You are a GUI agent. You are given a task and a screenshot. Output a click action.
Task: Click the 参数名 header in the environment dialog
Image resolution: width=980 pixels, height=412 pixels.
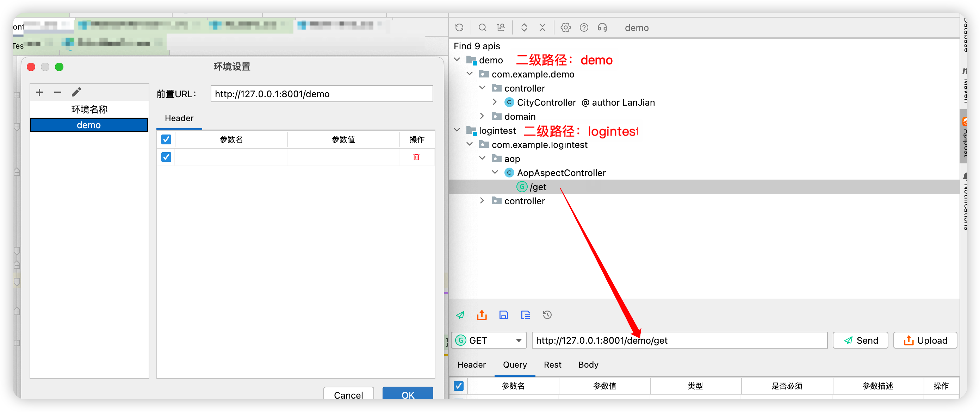[x=231, y=139]
